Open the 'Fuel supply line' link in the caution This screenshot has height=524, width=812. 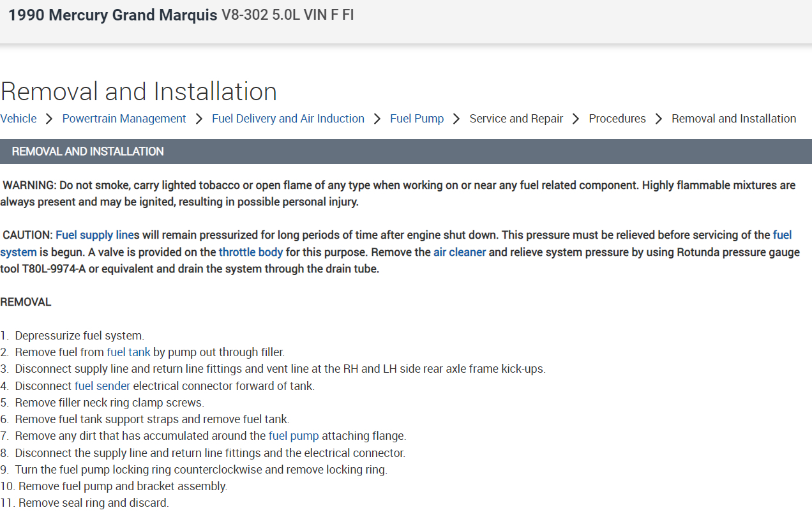pos(94,236)
